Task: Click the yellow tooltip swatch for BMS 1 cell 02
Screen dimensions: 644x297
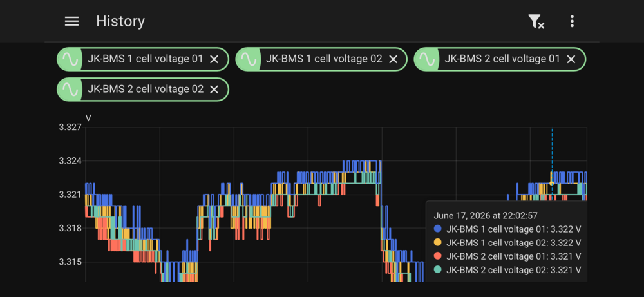Action: pos(438,242)
